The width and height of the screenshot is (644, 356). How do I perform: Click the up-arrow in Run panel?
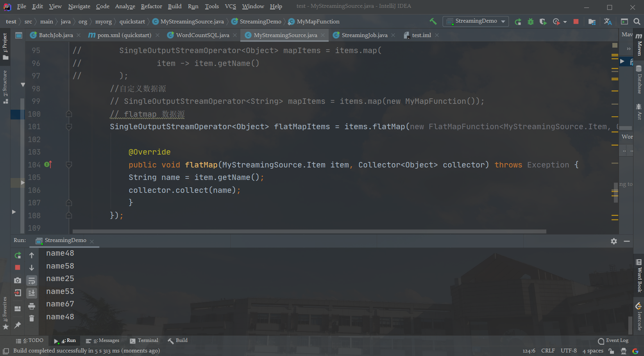[x=32, y=255]
